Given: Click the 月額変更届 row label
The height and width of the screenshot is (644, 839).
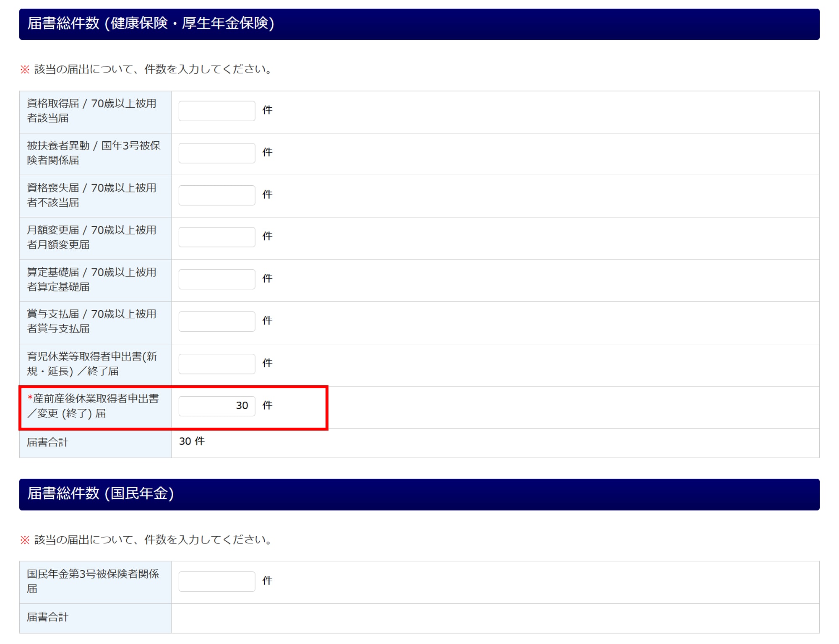Looking at the screenshot, I should (x=91, y=237).
